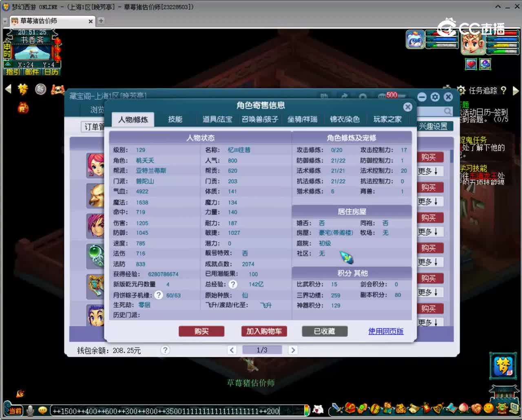Click the smiley face icon in bottom bar
This screenshot has width=522, height=420.
pos(488,408)
